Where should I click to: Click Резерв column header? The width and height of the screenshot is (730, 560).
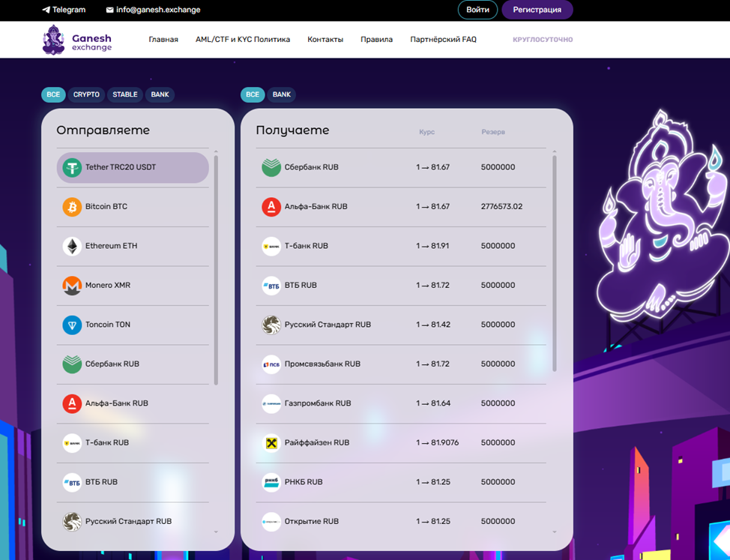493,132
